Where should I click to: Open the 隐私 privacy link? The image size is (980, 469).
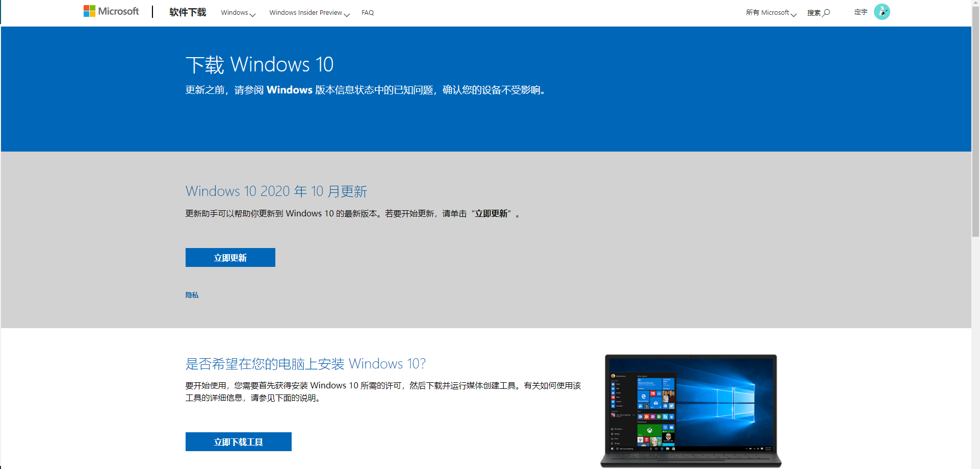(x=192, y=295)
